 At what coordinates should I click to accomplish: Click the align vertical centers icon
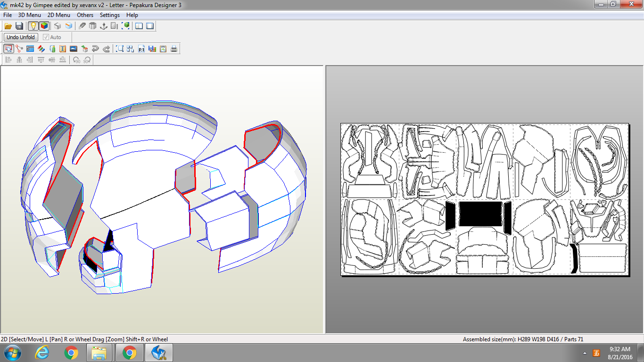pos(52,60)
